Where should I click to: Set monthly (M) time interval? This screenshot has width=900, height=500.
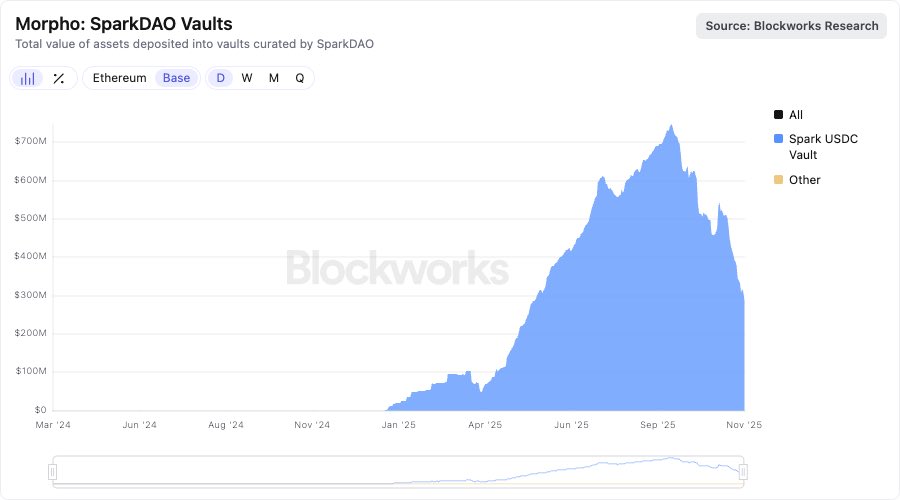(x=273, y=78)
